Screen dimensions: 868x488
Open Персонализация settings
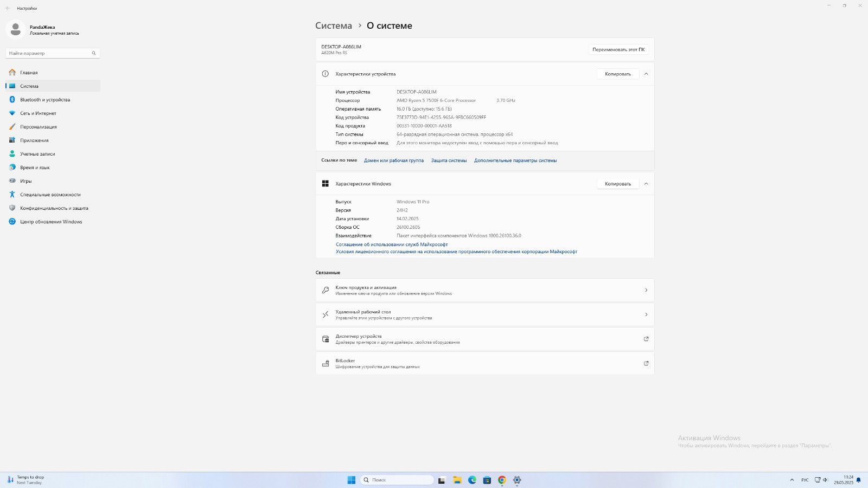coord(53,127)
